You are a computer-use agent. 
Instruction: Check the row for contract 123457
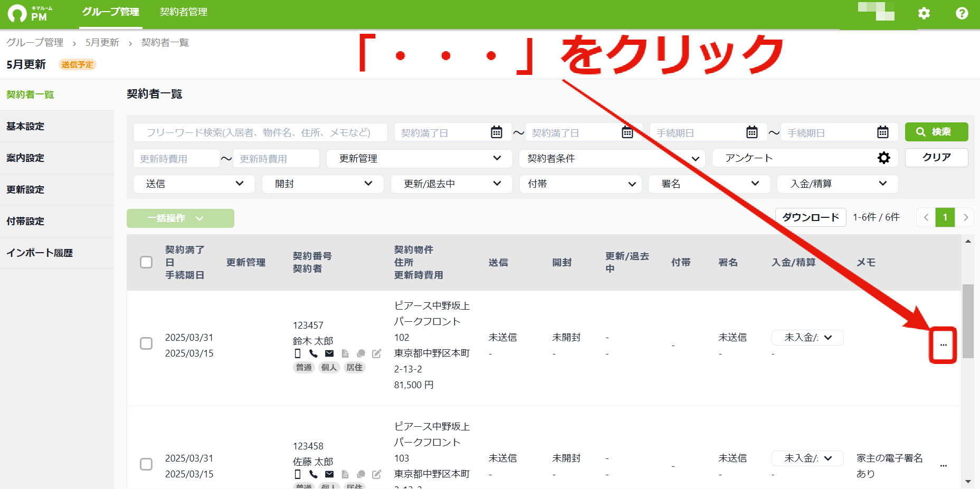[146, 343]
